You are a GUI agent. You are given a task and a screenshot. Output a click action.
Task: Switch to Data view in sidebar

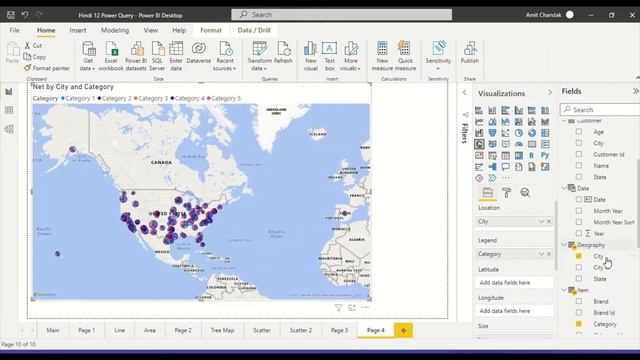[9, 110]
